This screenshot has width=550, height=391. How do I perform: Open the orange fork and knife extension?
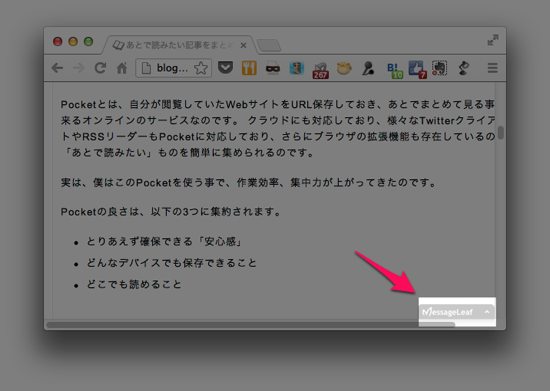pyautogui.click(x=249, y=68)
